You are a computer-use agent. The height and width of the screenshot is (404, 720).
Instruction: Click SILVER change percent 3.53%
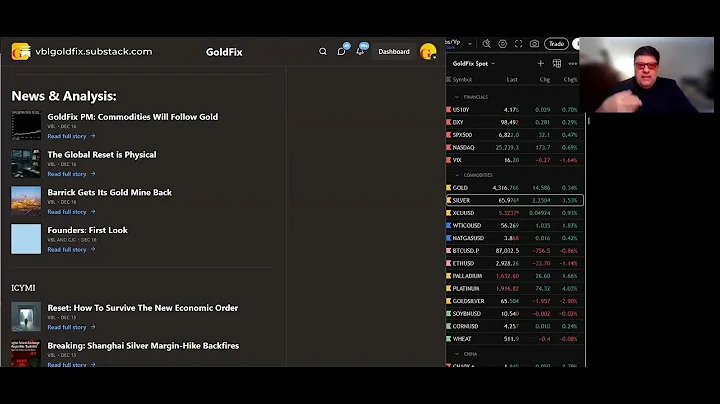(570, 200)
